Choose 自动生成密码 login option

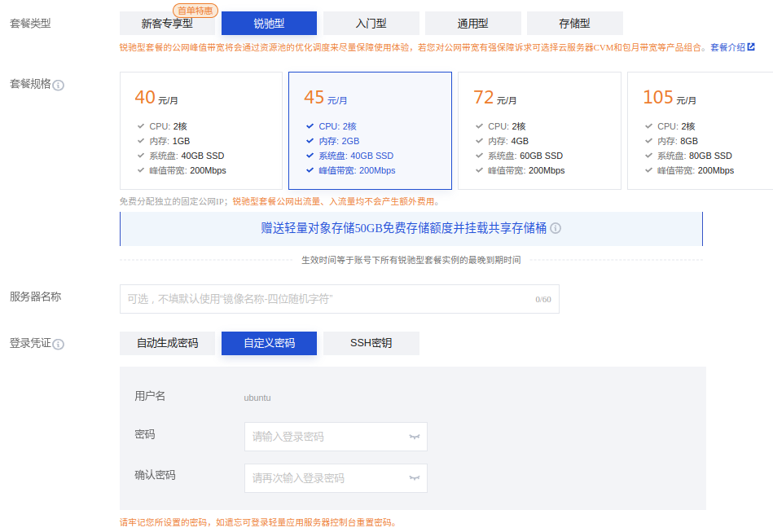[x=167, y=343]
